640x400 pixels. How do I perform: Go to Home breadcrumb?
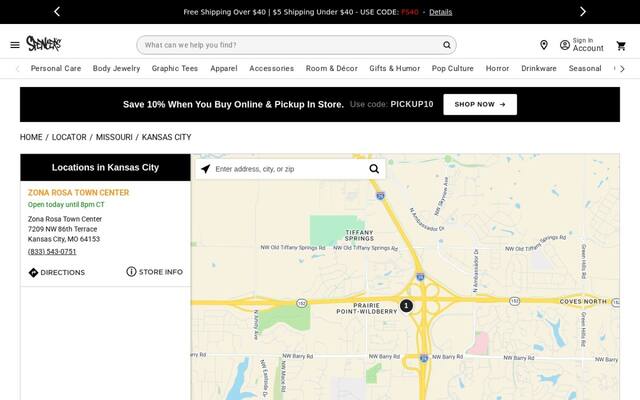click(x=31, y=137)
